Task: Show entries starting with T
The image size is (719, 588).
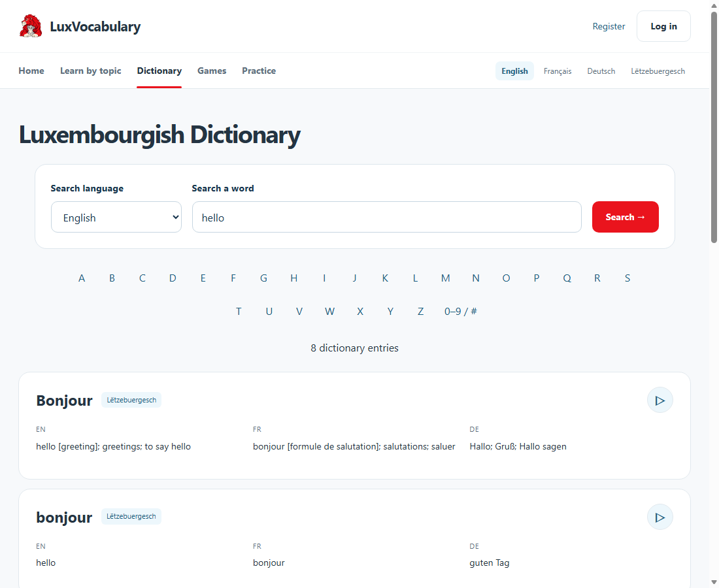Action: (x=239, y=312)
